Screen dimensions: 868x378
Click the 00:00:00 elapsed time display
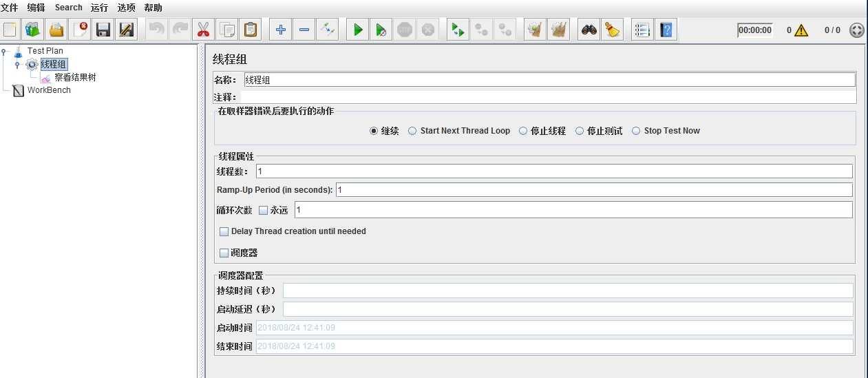[x=755, y=30]
